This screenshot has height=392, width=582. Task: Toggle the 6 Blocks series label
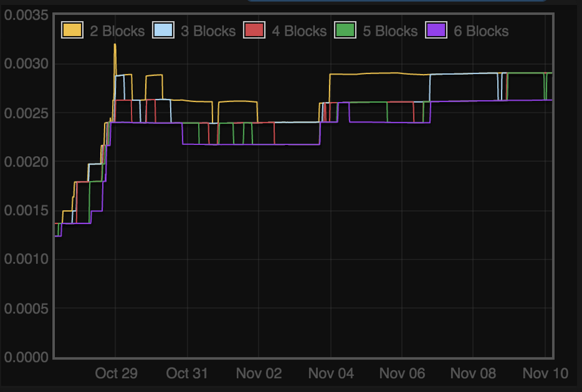(481, 31)
